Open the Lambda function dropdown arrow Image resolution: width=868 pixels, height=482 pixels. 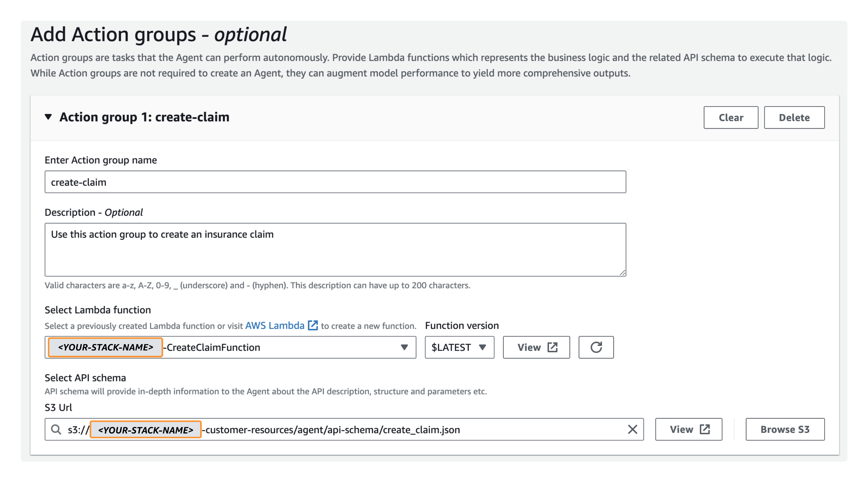[x=404, y=347]
